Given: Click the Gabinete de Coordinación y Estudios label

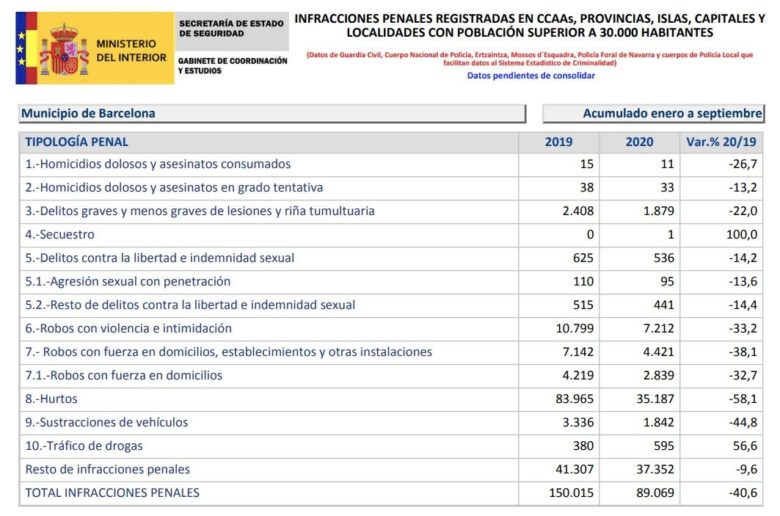Looking at the screenshot, I should pyautogui.click(x=232, y=66).
